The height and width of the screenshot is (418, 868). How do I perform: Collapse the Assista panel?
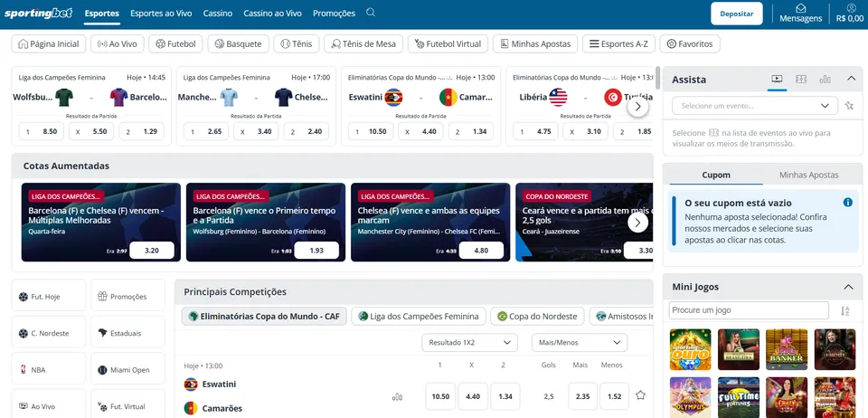pyautogui.click(x=852, y=80)
